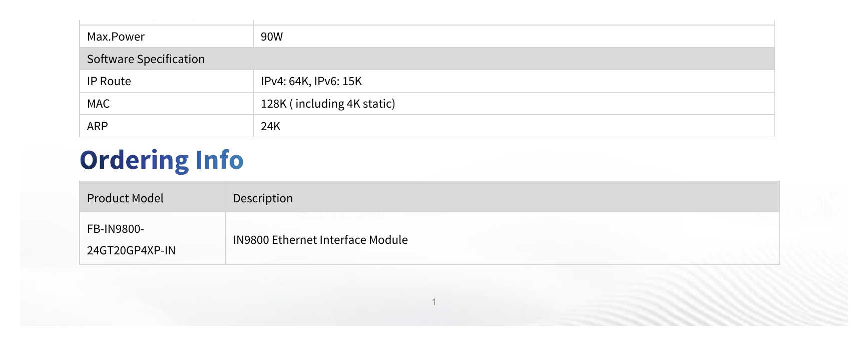Click the ARP row label
This screenshot has height=346, width=868.
pos(97,126)
